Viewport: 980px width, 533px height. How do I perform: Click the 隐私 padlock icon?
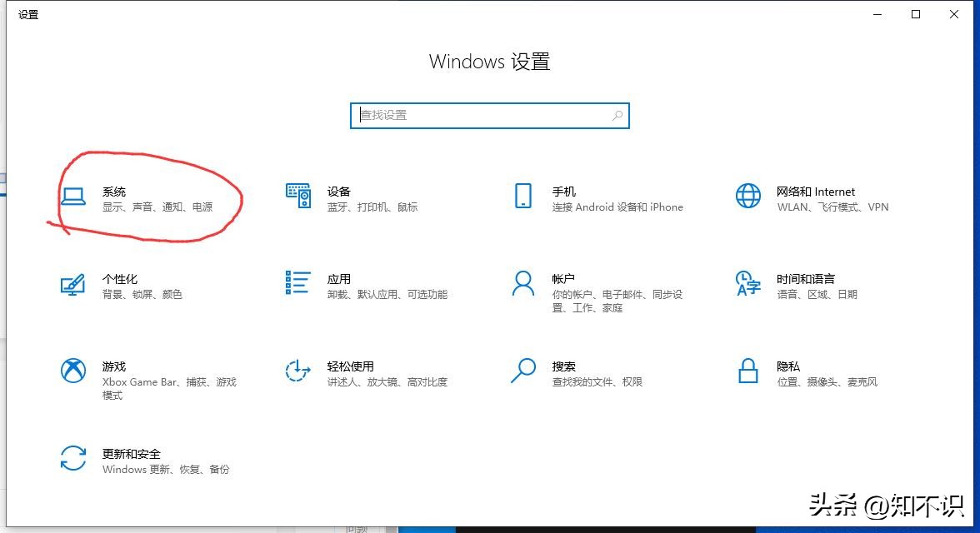[747, 371]
